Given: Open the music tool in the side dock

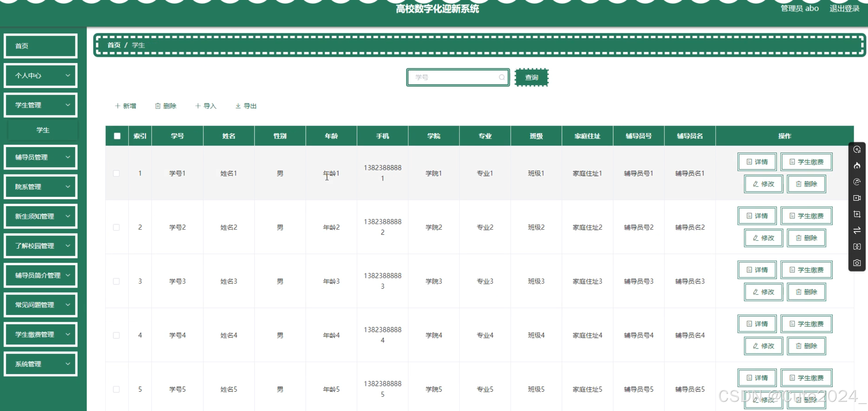Looking at the screenshot, I should pos(857,182).
